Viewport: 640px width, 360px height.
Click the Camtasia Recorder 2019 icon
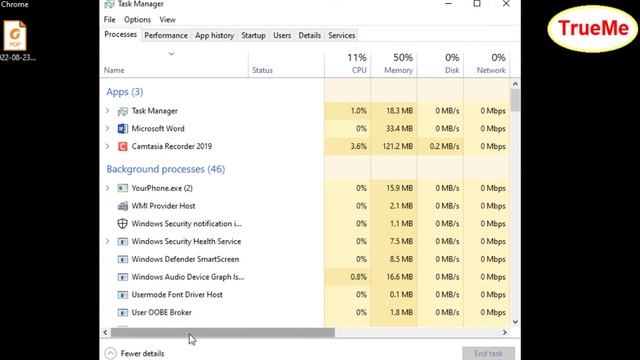point(122,147)
